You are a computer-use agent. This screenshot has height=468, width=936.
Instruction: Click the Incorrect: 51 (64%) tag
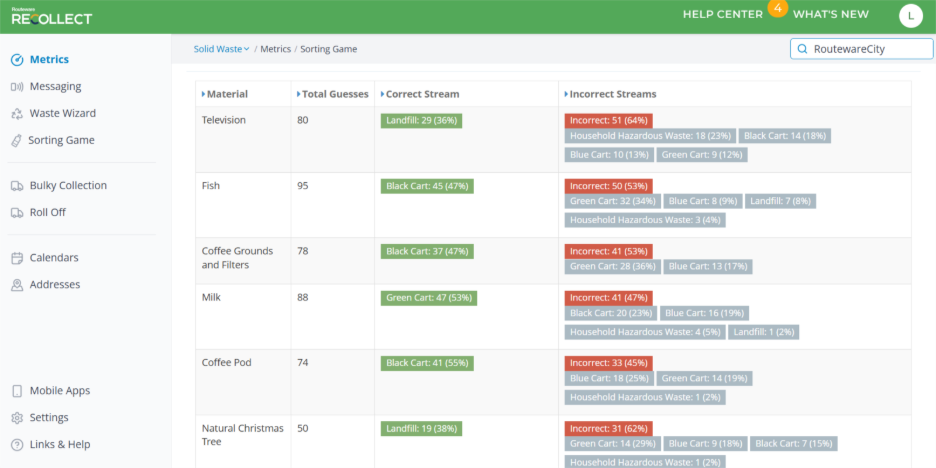click(x=609, y=121)
